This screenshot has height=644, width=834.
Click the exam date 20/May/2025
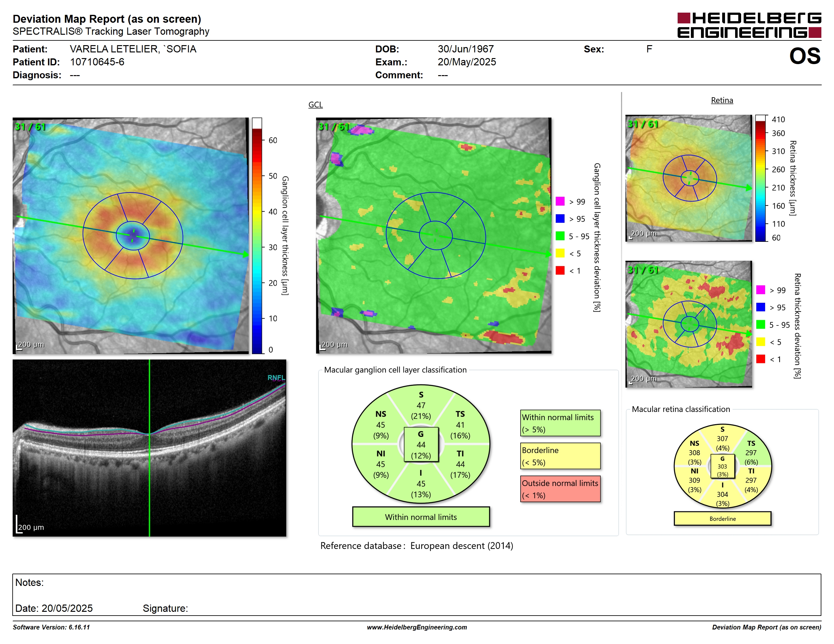(467, 62)
